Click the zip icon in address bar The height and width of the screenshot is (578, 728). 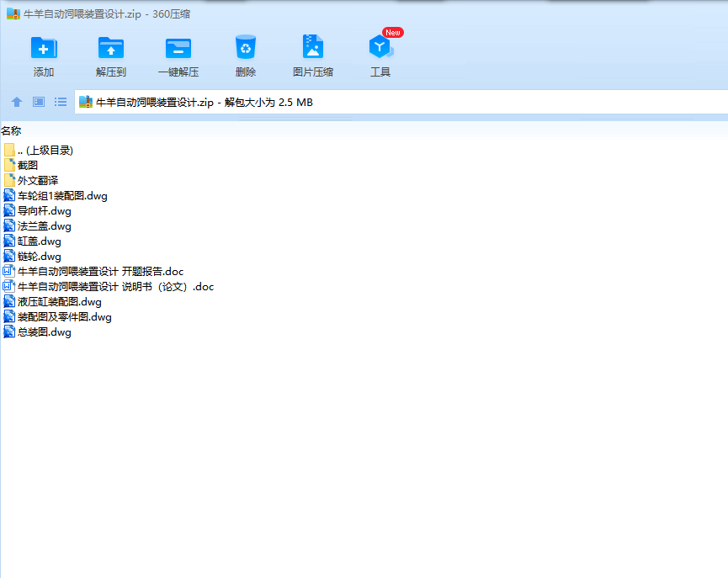click(86, 102)
